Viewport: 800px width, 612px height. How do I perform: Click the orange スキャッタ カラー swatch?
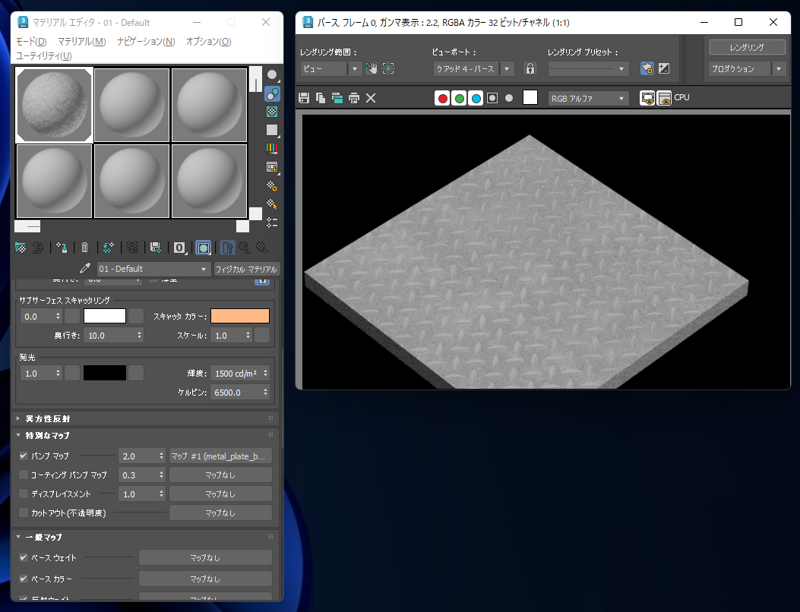click(x=240, y=316)
